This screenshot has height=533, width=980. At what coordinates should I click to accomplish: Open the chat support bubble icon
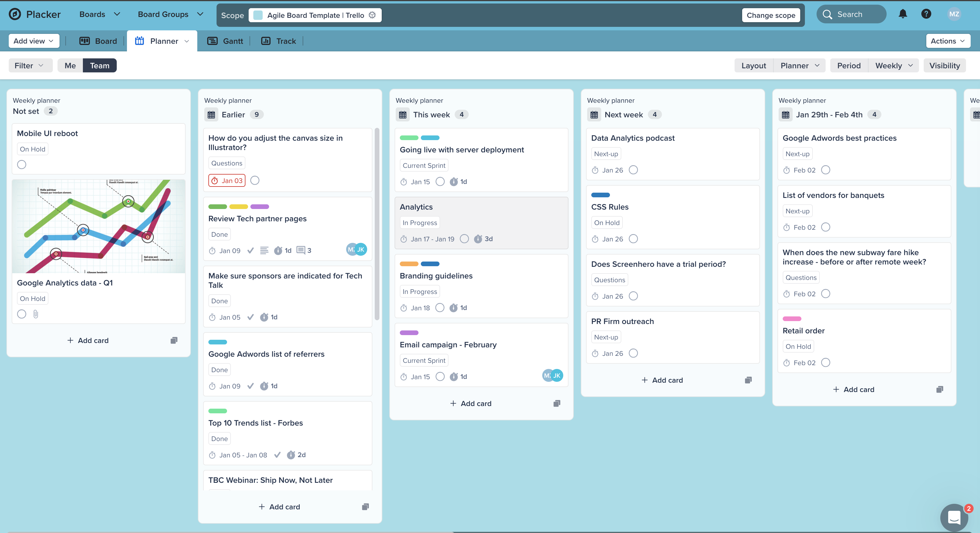pyautogui.click(x=954, y=518)
